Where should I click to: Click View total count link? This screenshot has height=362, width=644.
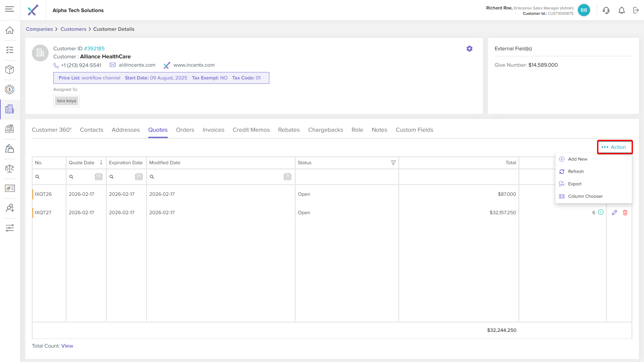(x=67, y=346)
